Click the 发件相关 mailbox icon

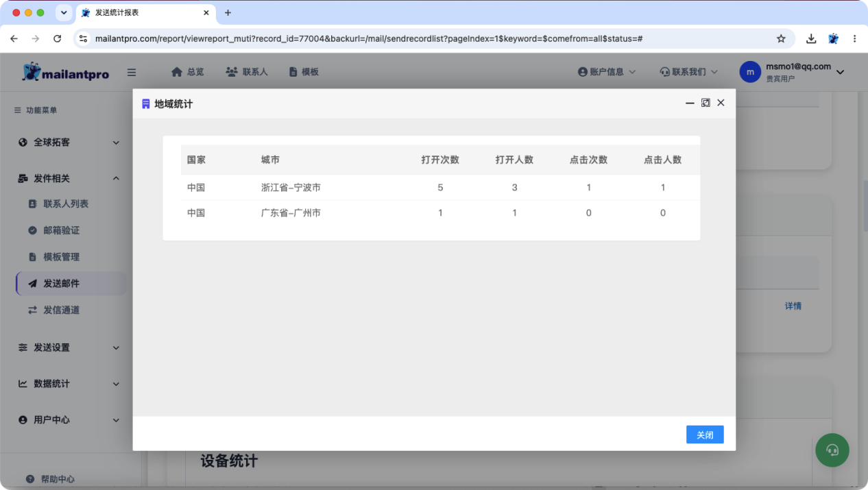[x=23, y=178]
